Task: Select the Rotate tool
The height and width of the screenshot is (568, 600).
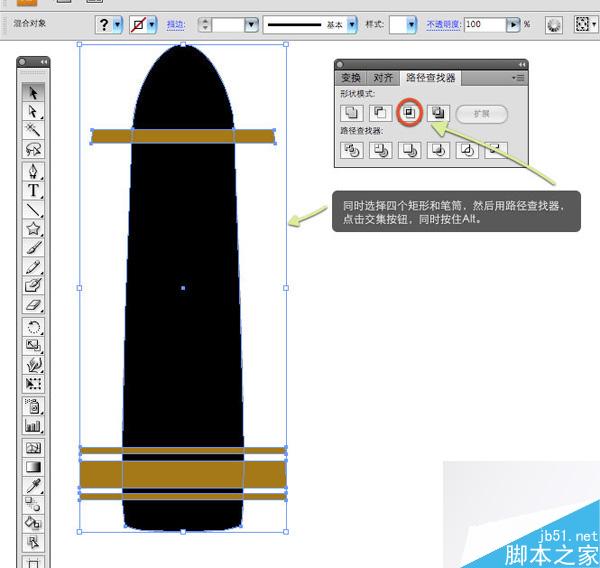Action: [x=33, y=327]
